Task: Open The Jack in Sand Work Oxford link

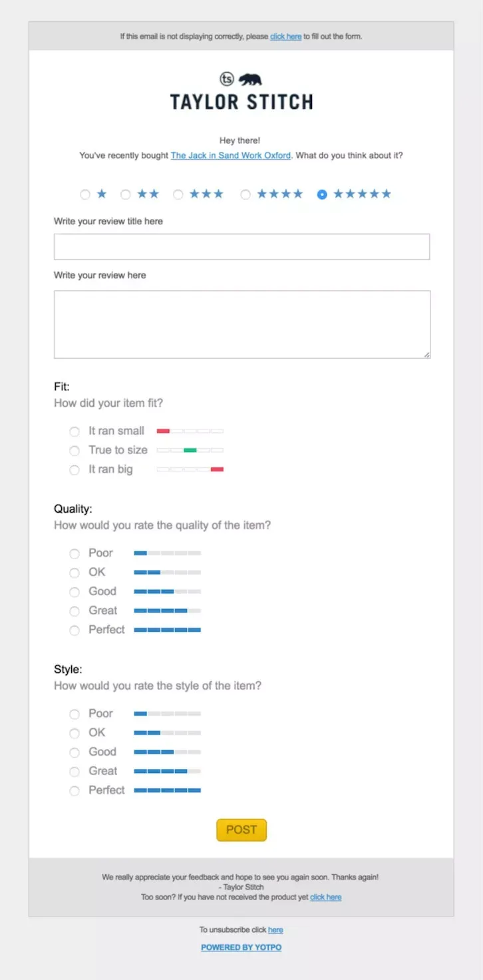Action: [230, 156]
